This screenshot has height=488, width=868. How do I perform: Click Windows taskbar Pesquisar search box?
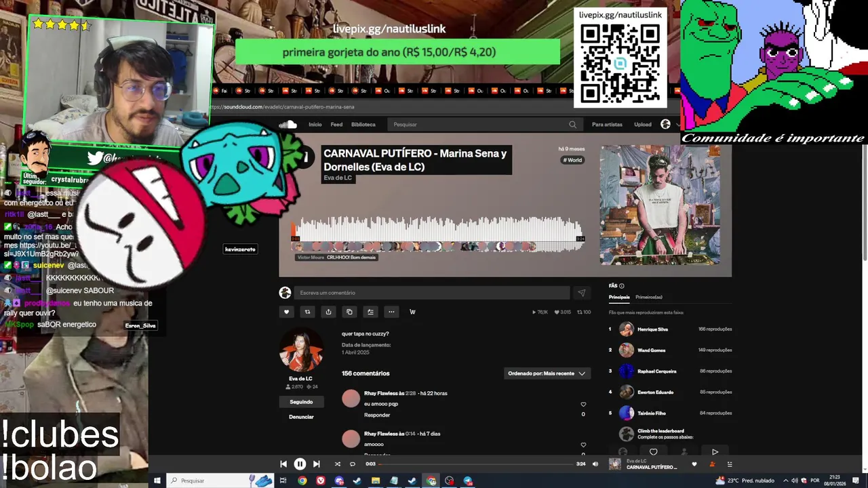[220, 481]
